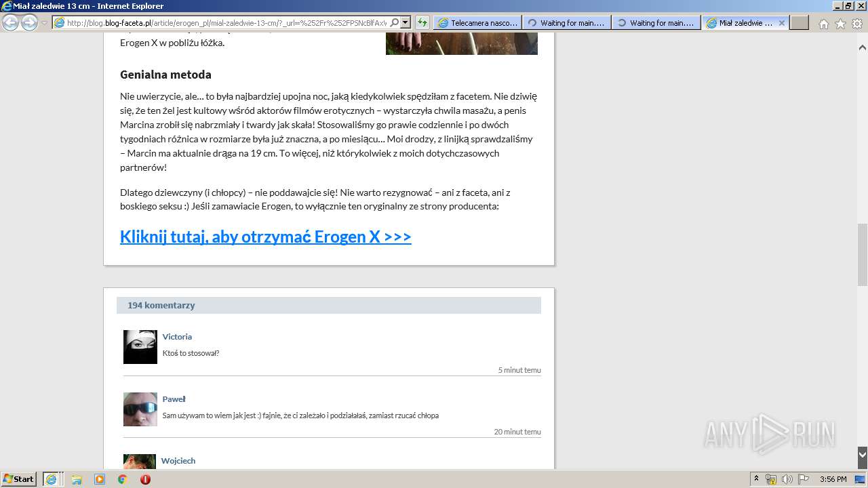Viewport: 868px width, 488px height.
Task: Open Favorites star icon
Action: click(840, 24)
